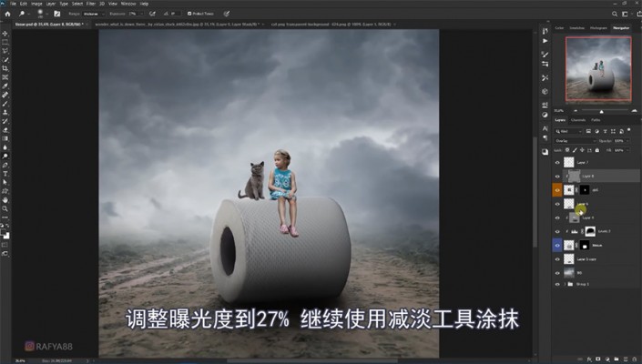Open the Paragraph panel icon in the dock

point(545,137)
